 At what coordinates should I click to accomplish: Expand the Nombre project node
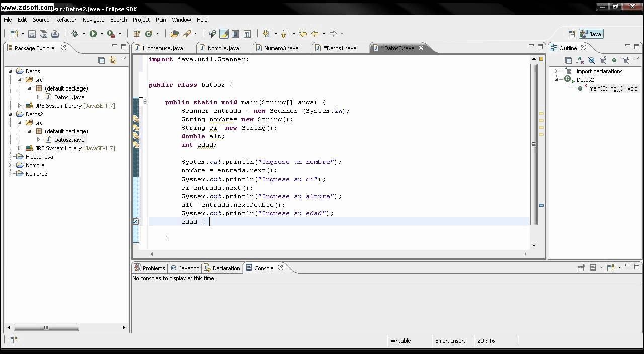click(10, 165)
